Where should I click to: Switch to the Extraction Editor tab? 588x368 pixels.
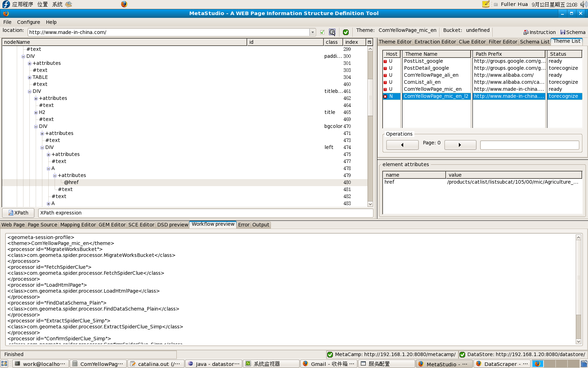[435, 42]
